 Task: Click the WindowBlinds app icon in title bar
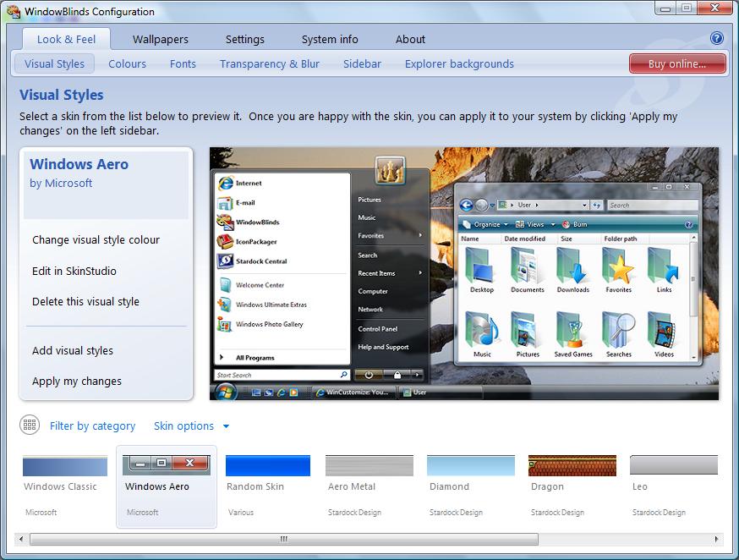click(14, 12)
